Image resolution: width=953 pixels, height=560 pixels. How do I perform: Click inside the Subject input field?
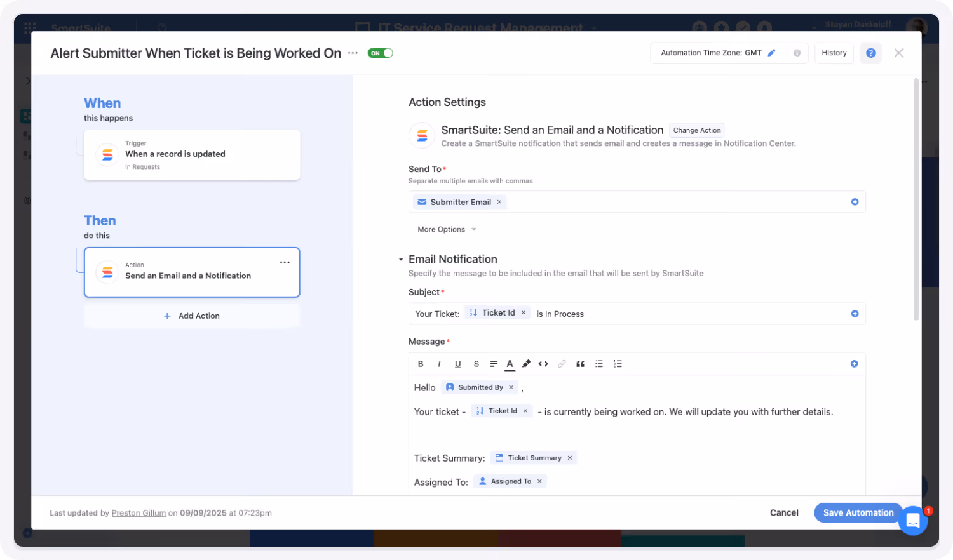pos(637,314)
